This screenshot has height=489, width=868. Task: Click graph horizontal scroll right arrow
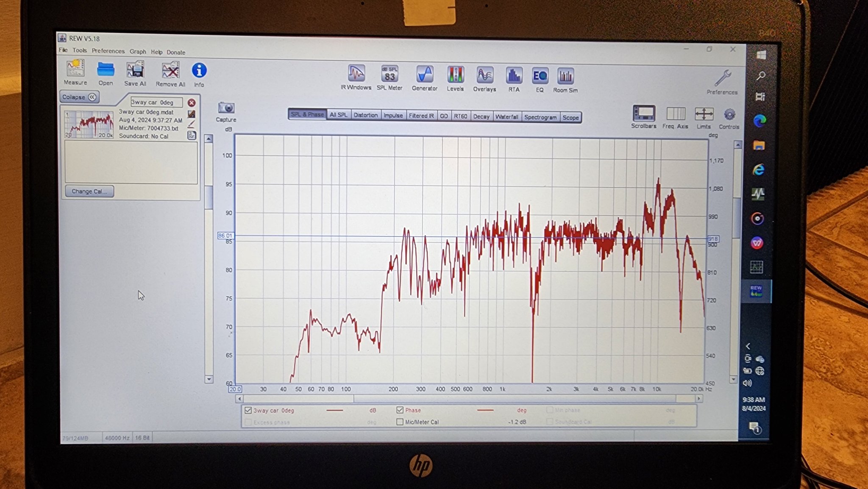click(x=699, y=398)
